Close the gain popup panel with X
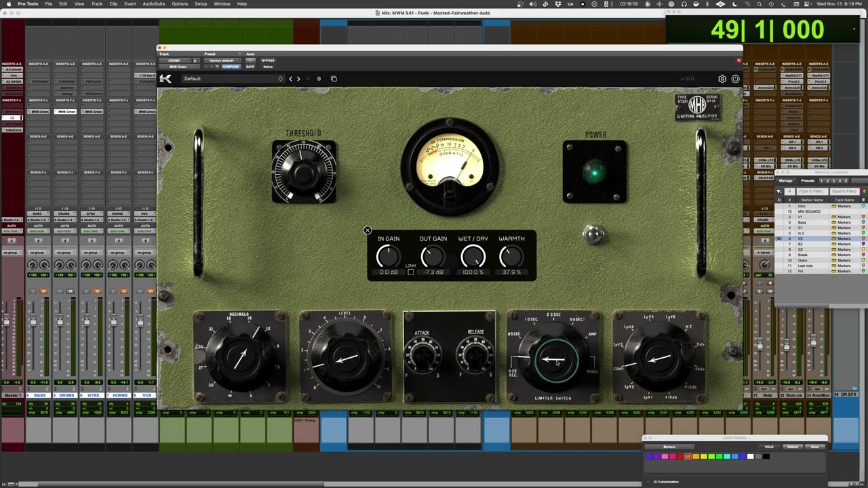 coord(368,230)
